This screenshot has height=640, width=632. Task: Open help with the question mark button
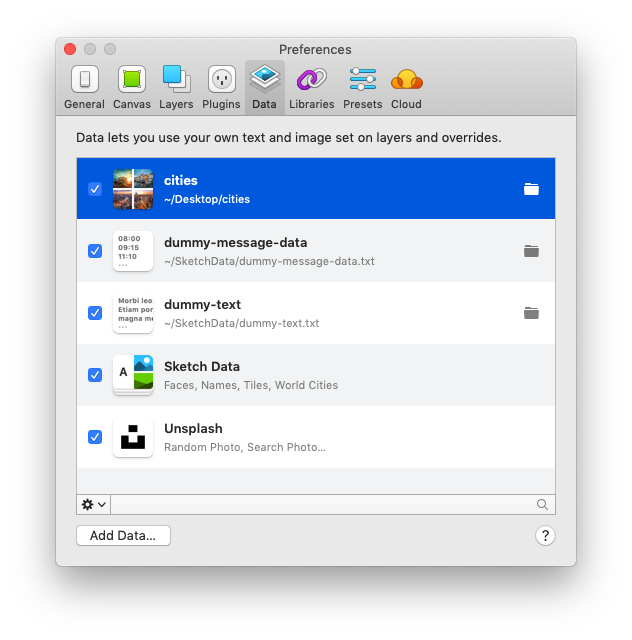545,536
